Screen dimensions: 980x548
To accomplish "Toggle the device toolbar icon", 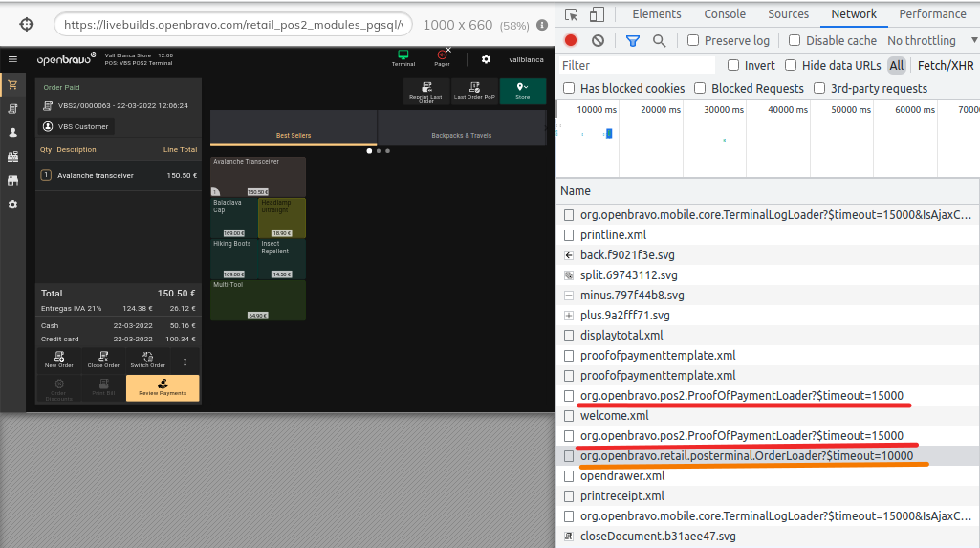I will (598, 14).
